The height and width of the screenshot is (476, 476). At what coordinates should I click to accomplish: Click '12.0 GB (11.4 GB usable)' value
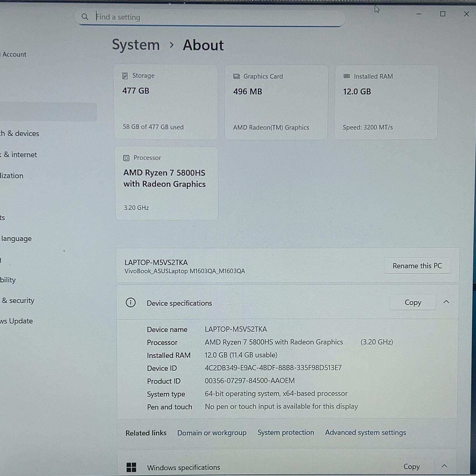[241, 355]
